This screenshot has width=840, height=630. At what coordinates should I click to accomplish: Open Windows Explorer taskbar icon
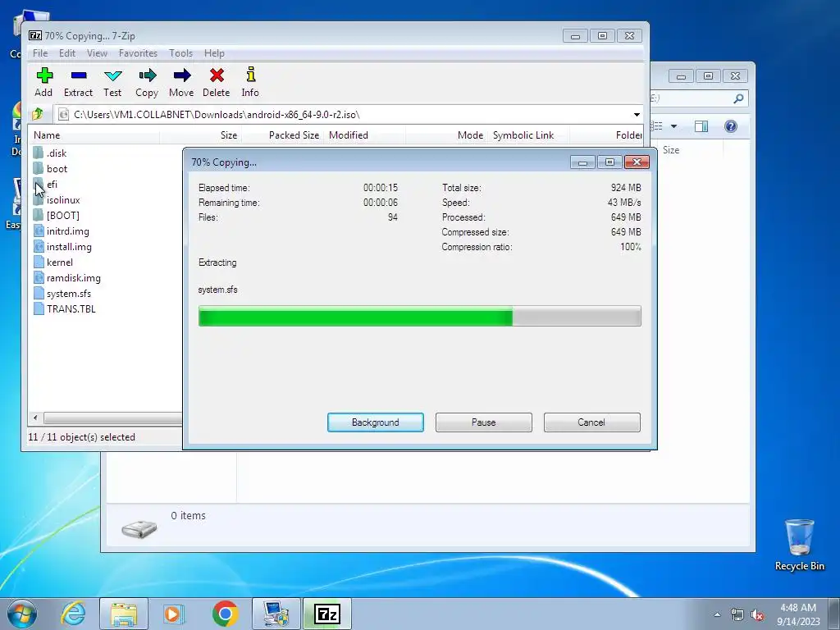124,614
